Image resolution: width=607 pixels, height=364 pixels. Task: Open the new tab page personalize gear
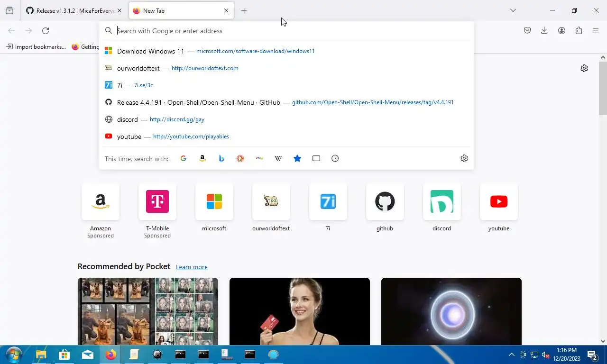point(584,68)
